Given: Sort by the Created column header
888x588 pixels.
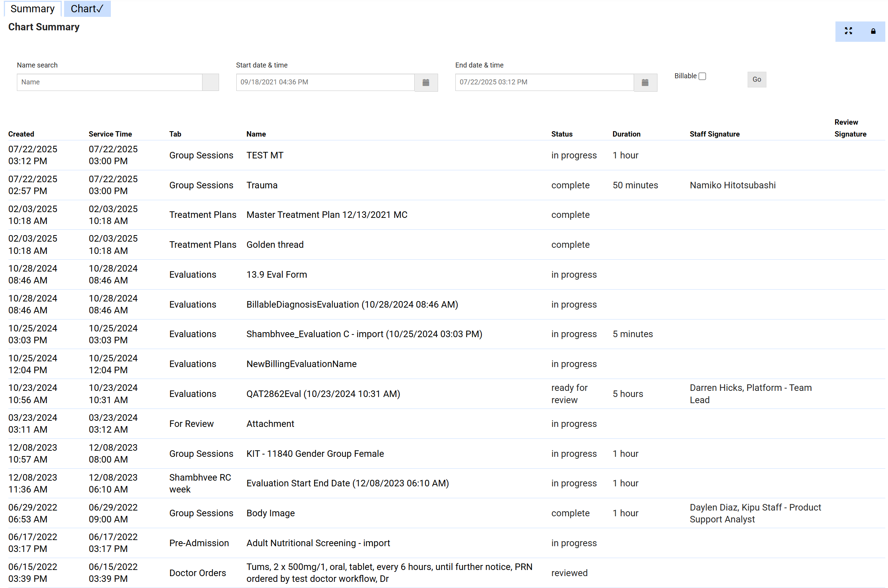Looking at the screenshot, I should click(21, 134).
